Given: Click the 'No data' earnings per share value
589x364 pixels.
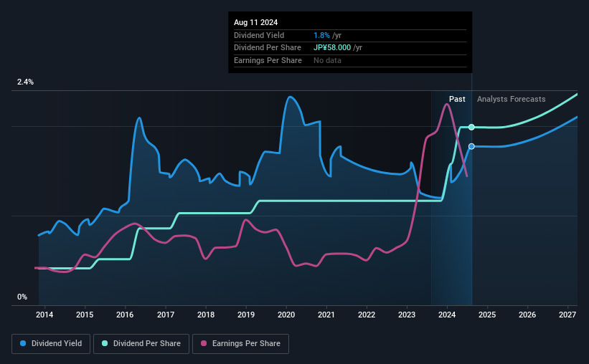Looking at the screenshot, I should pos(328,60).
